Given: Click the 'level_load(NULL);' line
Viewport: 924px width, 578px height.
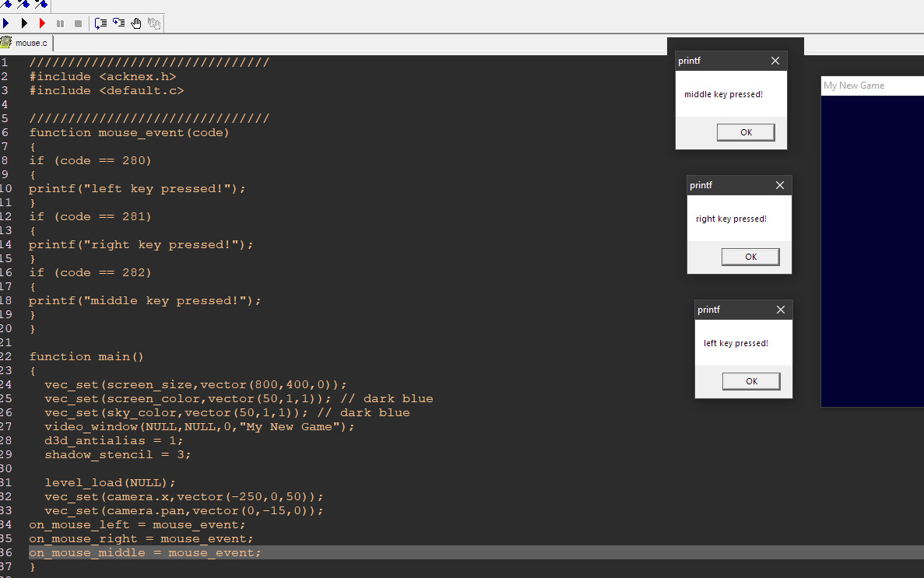Looking at the screenshot, I should [x=110, y=482].
